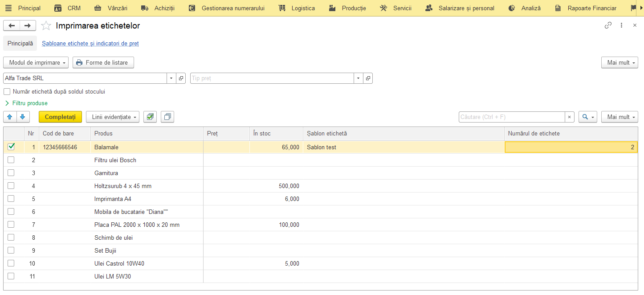The width and height of the screenshot is (644, 295).
Task: Open the Alfa Trade SRL company dropdown arrow
Action: tap(171, 78)
